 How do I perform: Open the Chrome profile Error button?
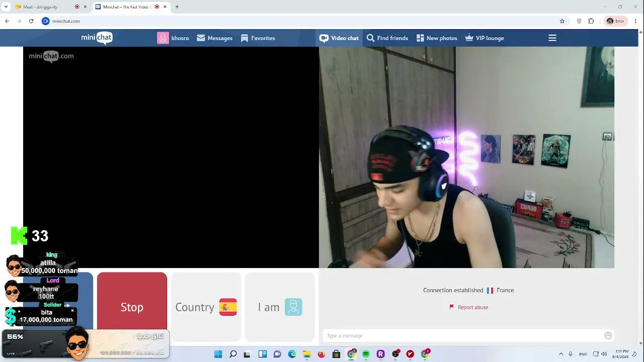tap(615, 21)
